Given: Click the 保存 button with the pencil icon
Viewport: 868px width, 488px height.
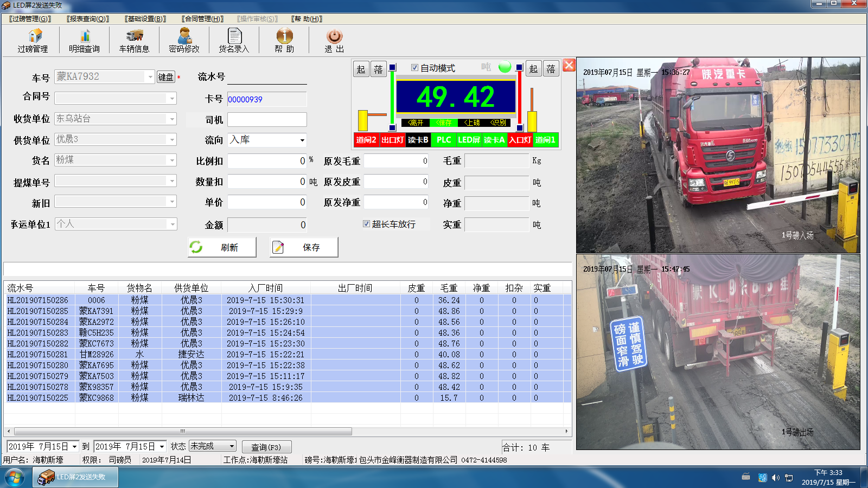Looking at the screenshot, I should (304, 247).
